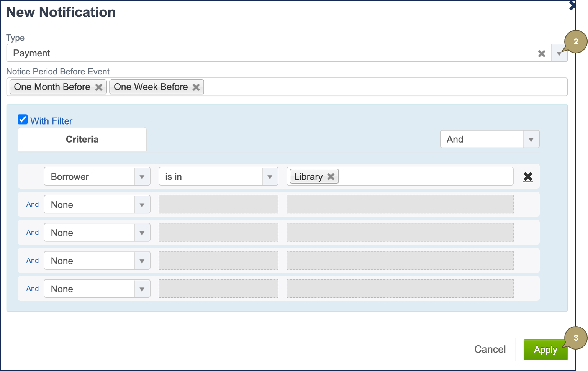The image size is (588, 371).
Task: Clear the Payment type selection
Action: point(541,54)
